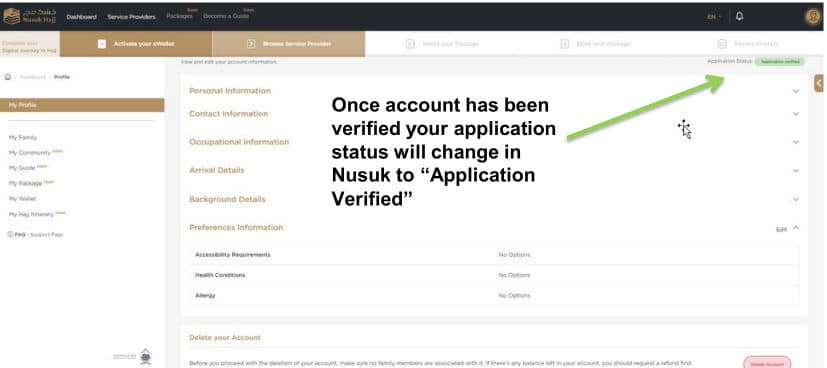The image size is (827, 368).
Task: Open My Community in sidebar
Action: 30,153
